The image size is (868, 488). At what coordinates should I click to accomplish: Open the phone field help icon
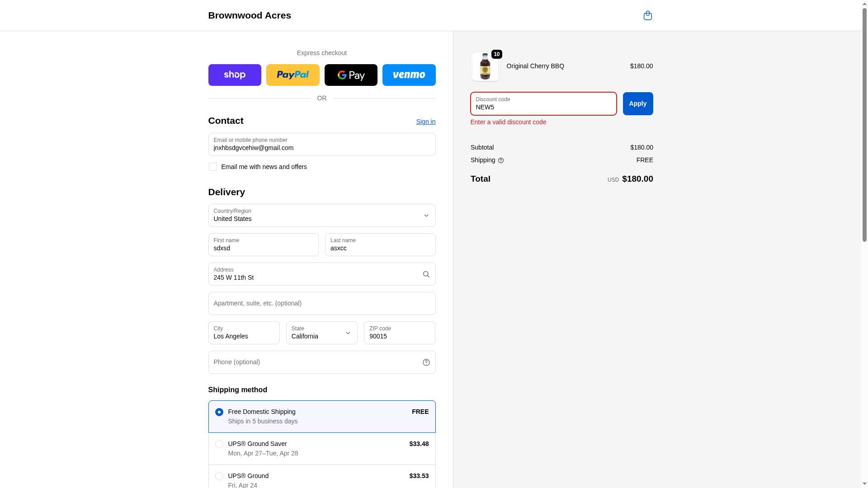[426, 362]
